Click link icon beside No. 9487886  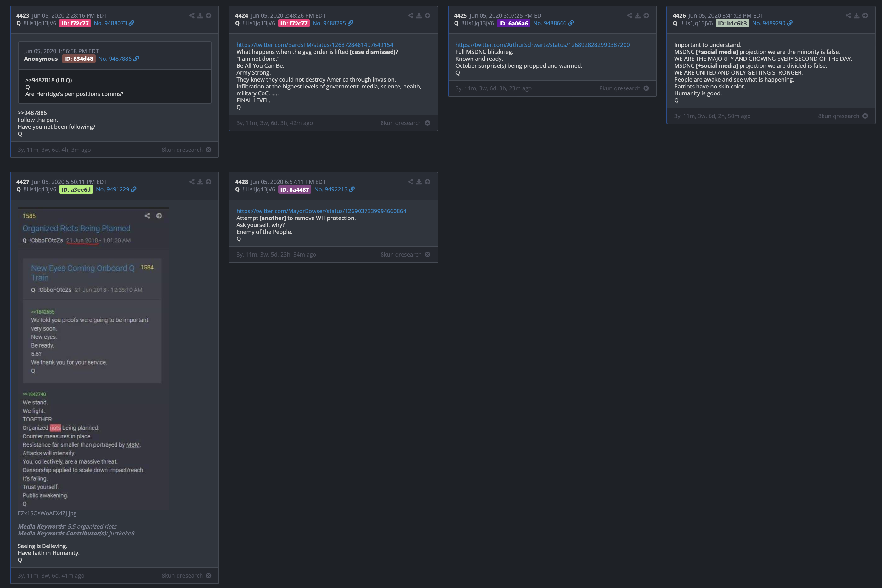[136, 59]
